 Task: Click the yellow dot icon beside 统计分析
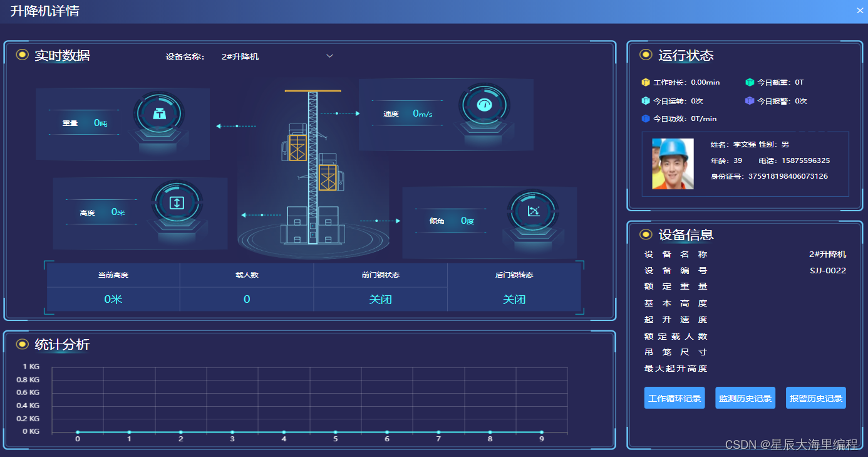coord(22,344)
